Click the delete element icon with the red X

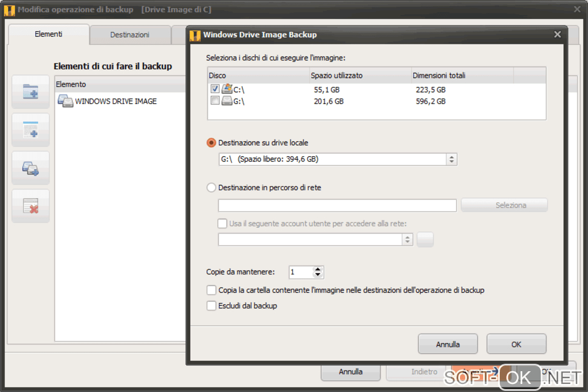tap(31, 206)
